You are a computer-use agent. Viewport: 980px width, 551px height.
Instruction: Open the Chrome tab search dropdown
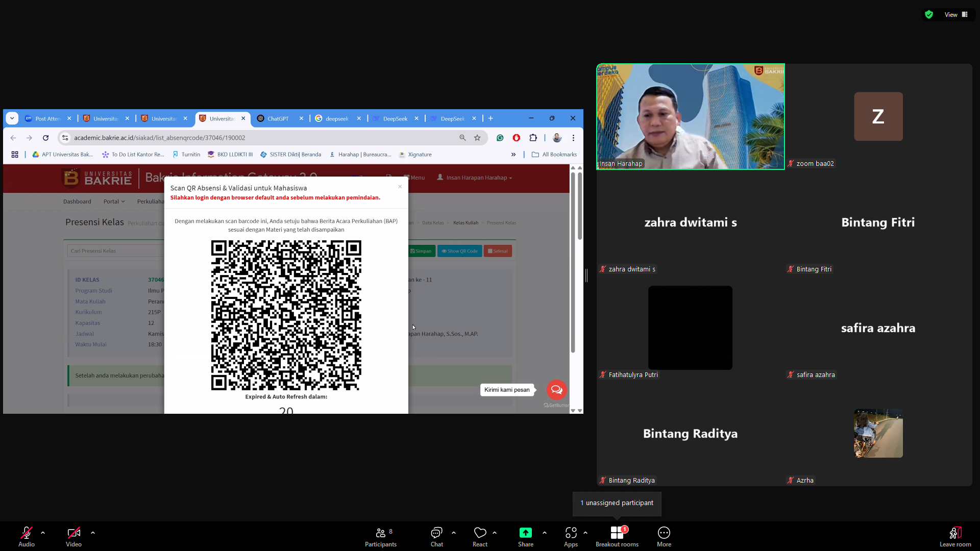tap(12, 118)
